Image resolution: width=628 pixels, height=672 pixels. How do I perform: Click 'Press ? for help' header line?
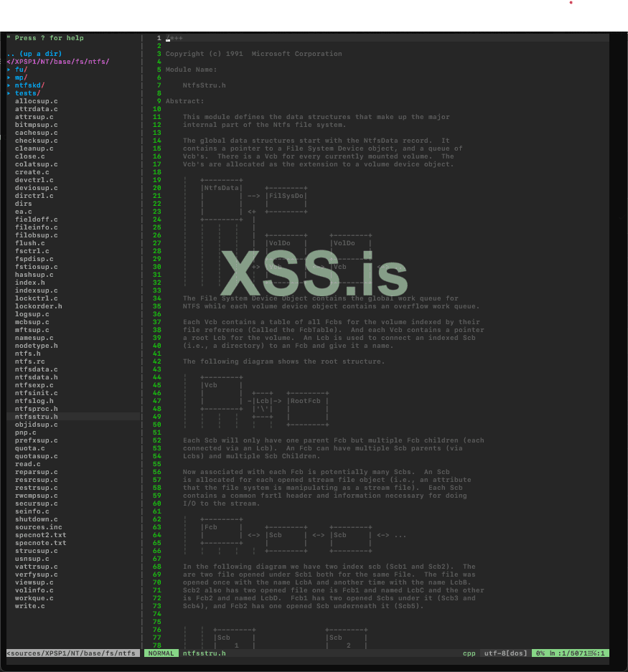(45, 38)
